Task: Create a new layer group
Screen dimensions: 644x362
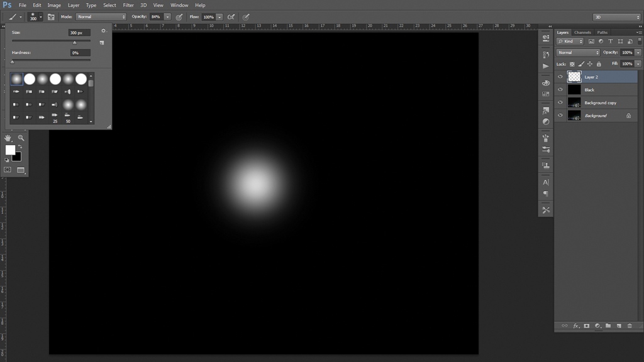Action: tap(608, 326)
